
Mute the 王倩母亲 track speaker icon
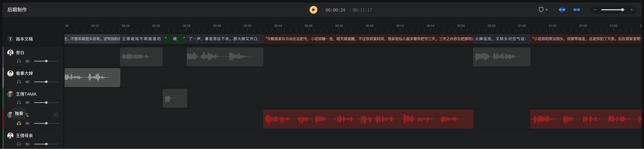28,144
